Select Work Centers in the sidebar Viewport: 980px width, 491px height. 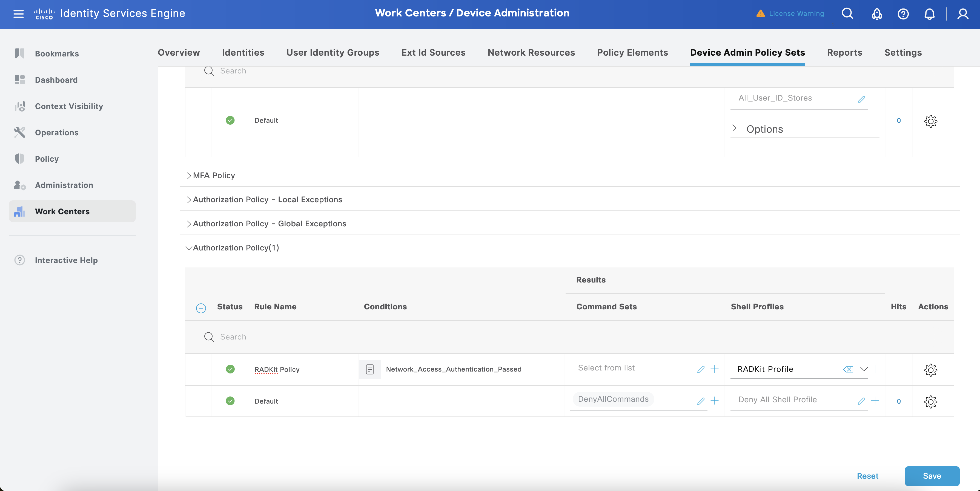[72, 211]
